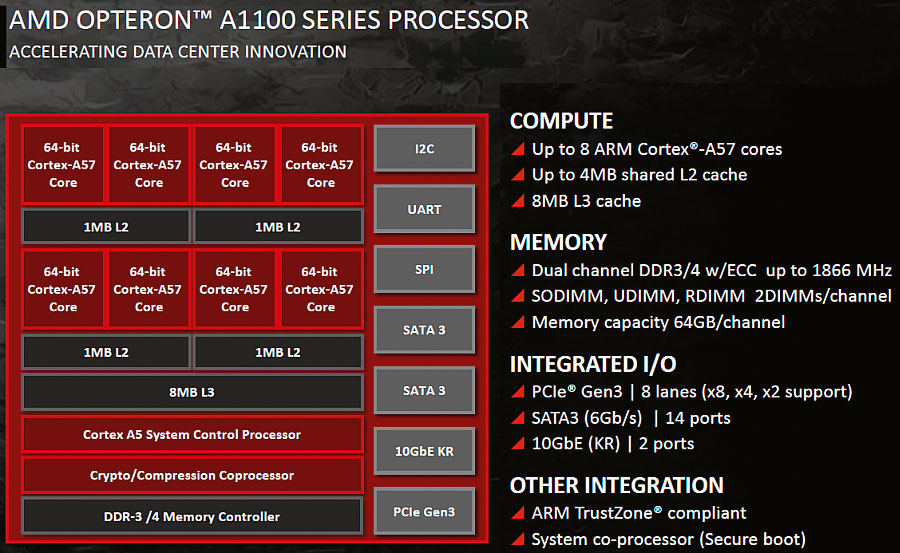Click the COMPUTE section heading
The height and width of the screenshot is (553, 900).
561,121
